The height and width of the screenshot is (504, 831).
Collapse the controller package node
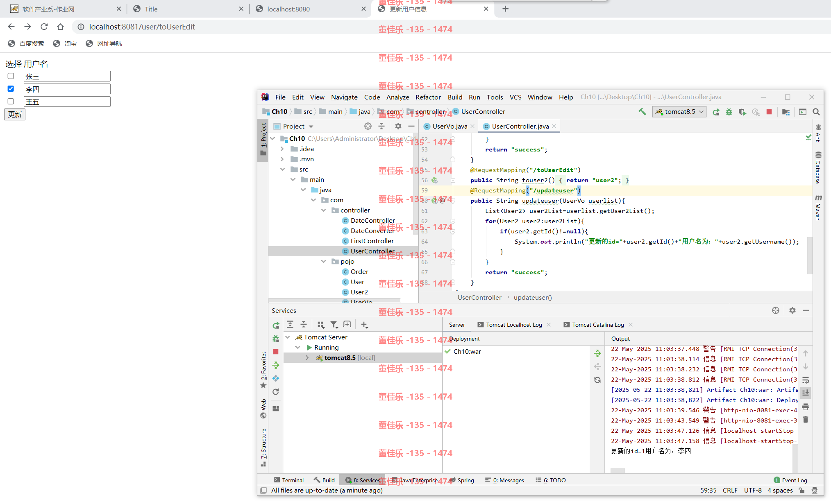pyautogui.click(x=324, y=210)
